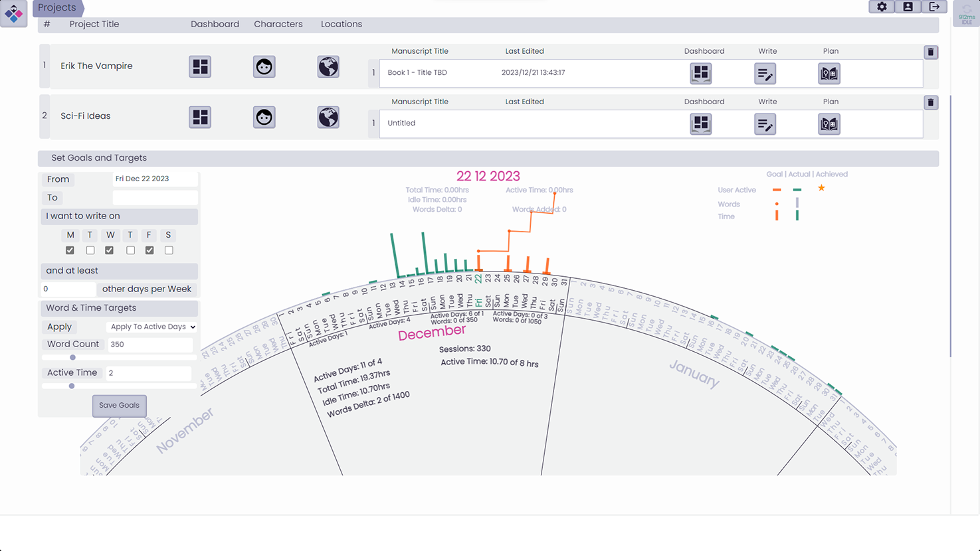The width and height of the screenshot is (980, 551).
Task: Uncheck the Monday writing day checkbox
Action: (x=70, y=250)
